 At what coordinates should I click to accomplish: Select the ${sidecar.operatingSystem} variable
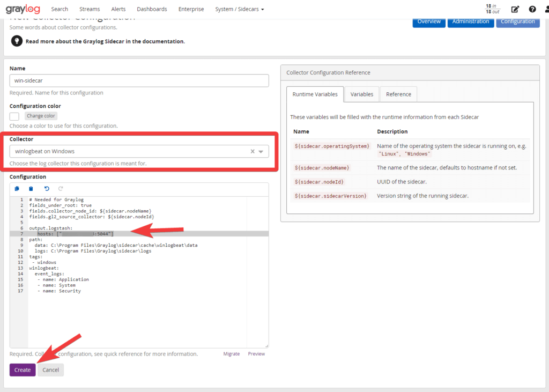click(x=331, y=146)
